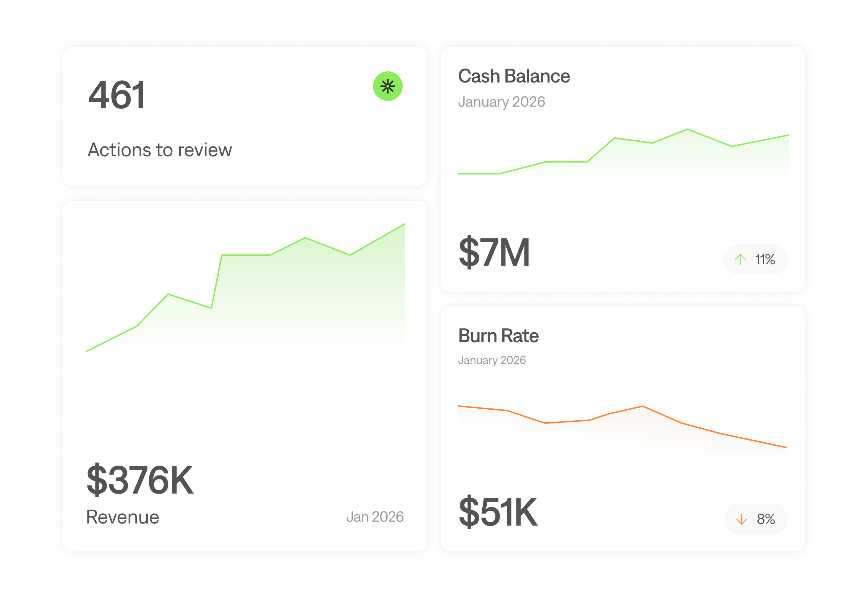This screenshot has height=597, width=868.
Task: Open the 461 actions count
Action: point(116,95)
